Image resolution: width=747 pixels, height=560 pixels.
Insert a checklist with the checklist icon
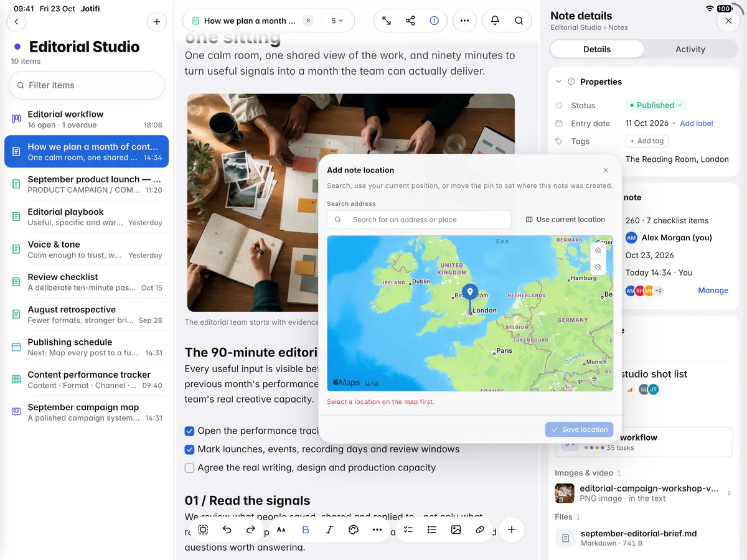[408, 530]
